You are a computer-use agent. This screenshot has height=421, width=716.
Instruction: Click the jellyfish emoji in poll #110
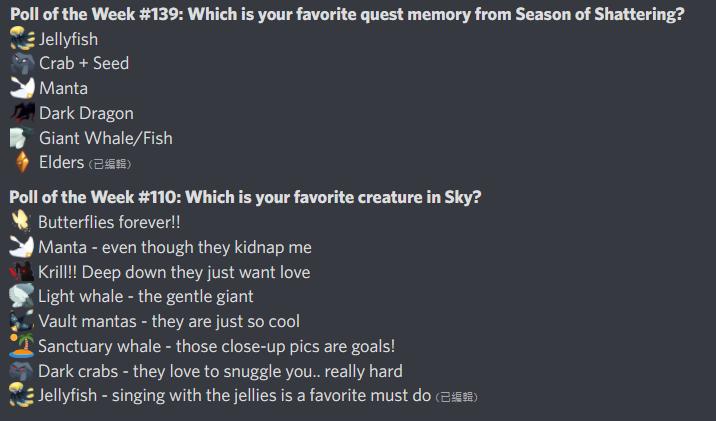21,395
